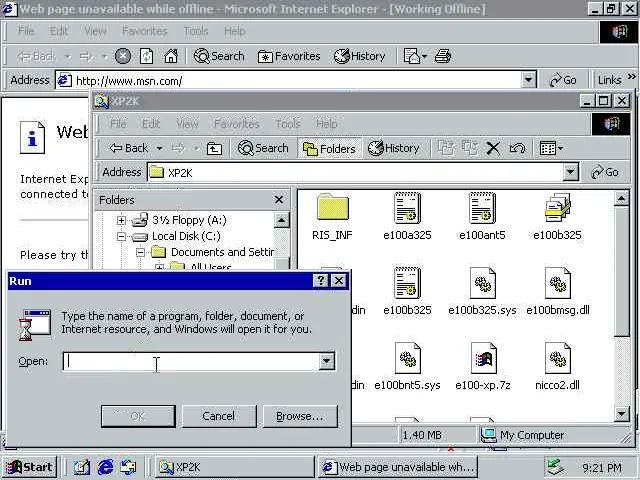This screenshot has height=480, width=640.
Task: Click help ? button in Run dialog
Action: point(321,280)
